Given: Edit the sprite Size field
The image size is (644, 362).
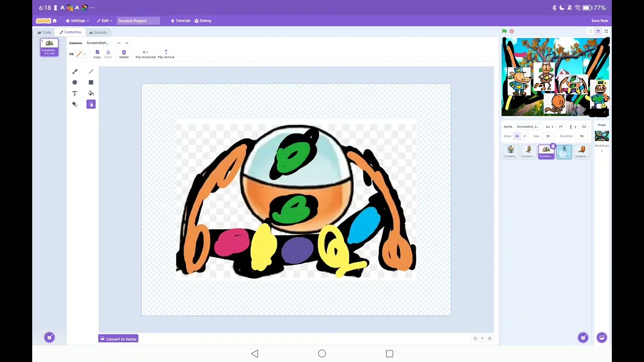Looking at the screenshot, I should point(548,136).
